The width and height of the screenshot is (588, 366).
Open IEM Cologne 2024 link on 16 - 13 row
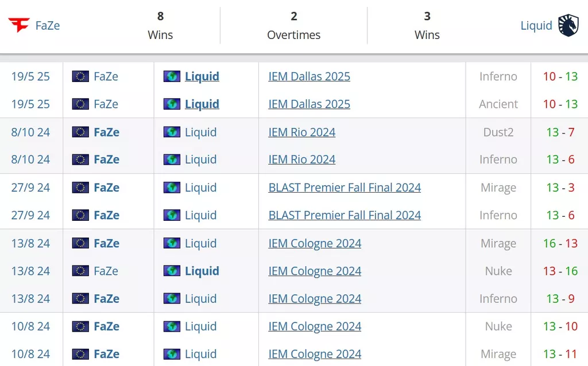[x=315, y=243]
